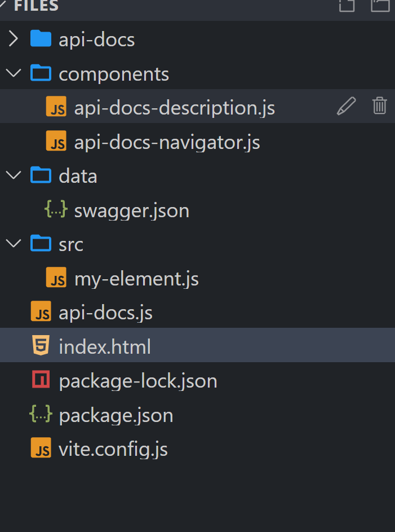Open api-docs.js file
395x532 pixels.
click(106, 313)
